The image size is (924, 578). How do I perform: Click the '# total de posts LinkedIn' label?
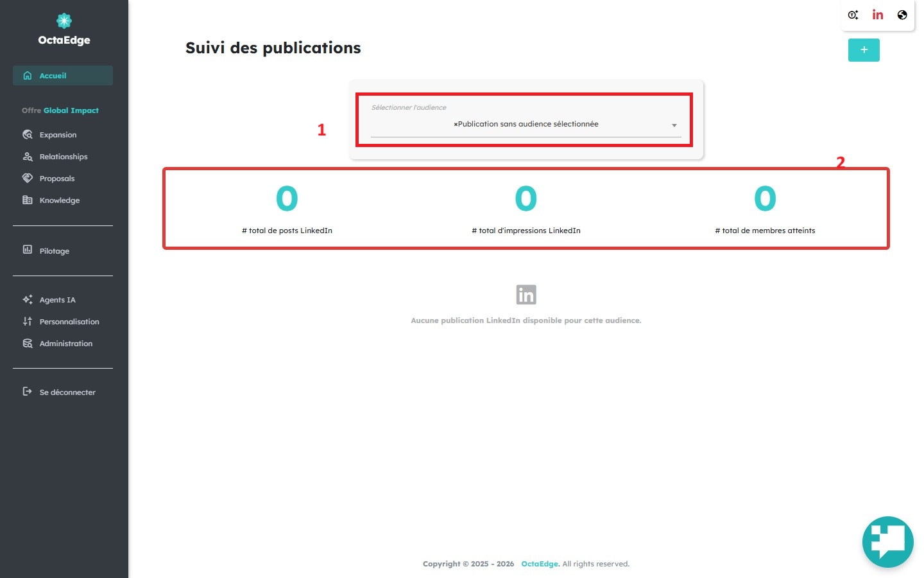(287, 231)
